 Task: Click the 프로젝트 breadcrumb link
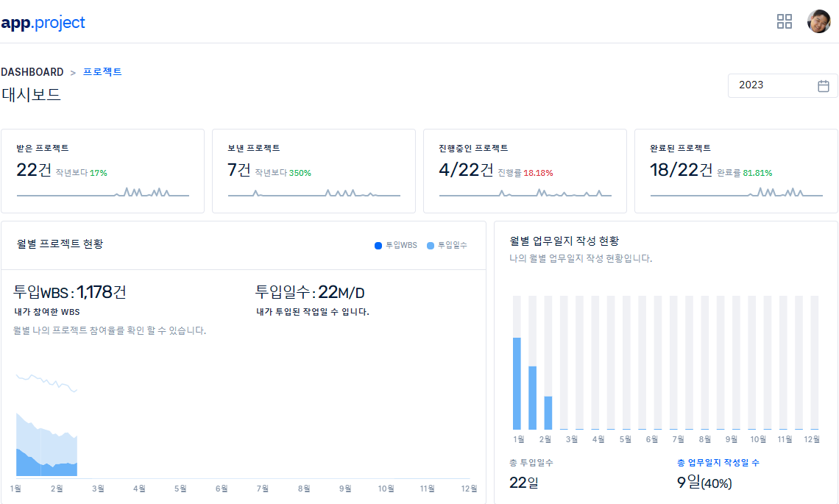pos(102,72)
